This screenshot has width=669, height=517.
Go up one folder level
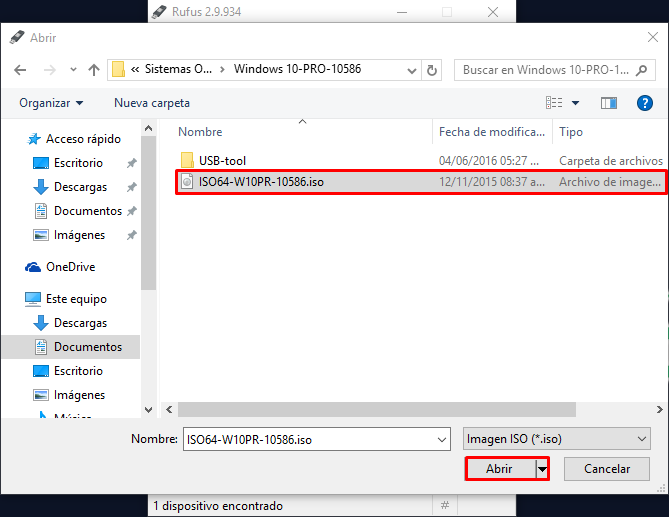94,70
